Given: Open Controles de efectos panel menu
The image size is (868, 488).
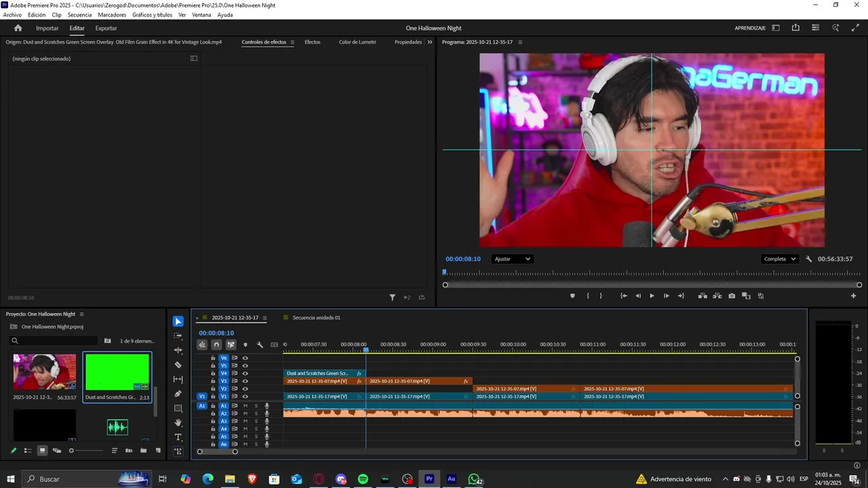Looking at the screenshot, I should [x=292, y=42].
